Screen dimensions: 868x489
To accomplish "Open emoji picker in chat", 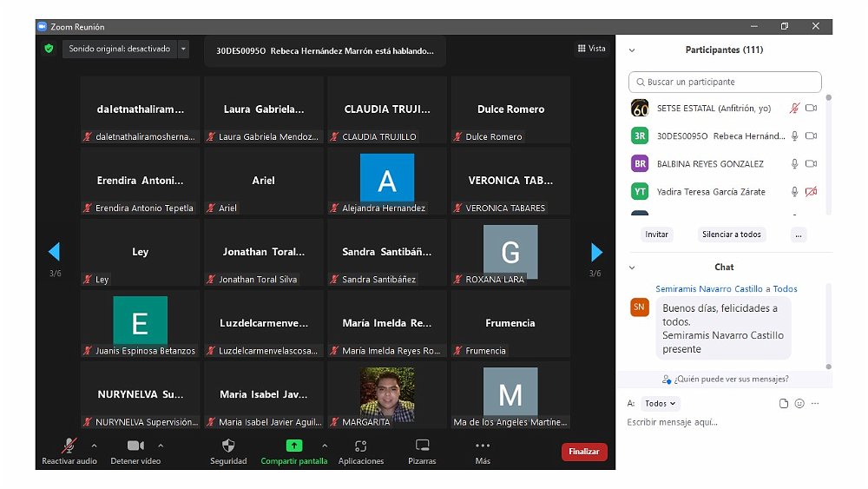I will pos(799,404).
